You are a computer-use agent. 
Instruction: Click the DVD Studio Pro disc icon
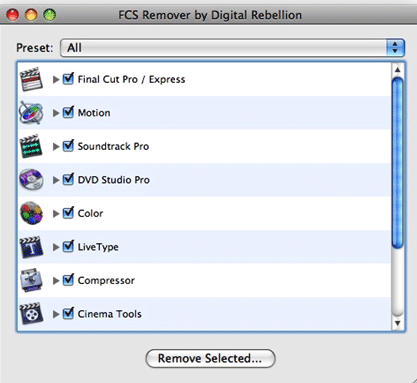click(x=31, y=180)
